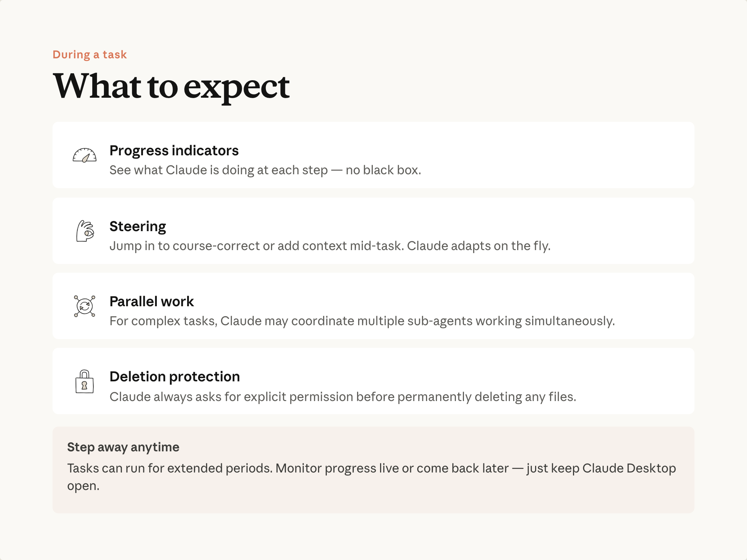Select the 'Deletion protection' heading
Viewport: 747px width, 560px height.
coord(174,377)
